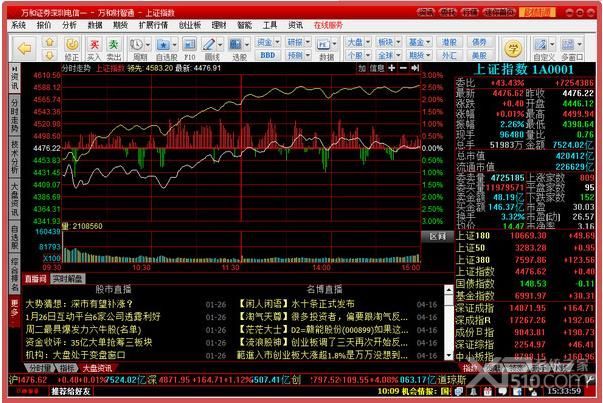The image size is (603, 403).
Task: Click the 修正 refresh icon
Action: click(x=72, y=45)
